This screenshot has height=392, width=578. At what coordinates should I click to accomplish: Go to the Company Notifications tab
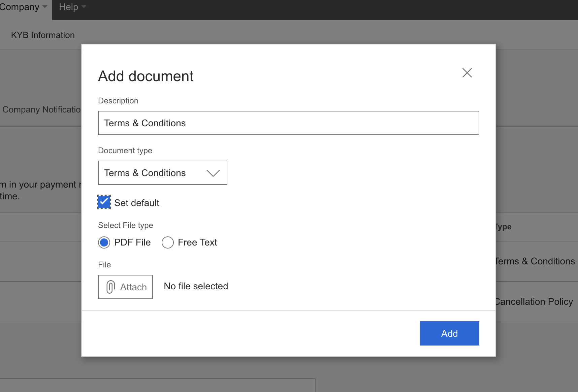41,109
